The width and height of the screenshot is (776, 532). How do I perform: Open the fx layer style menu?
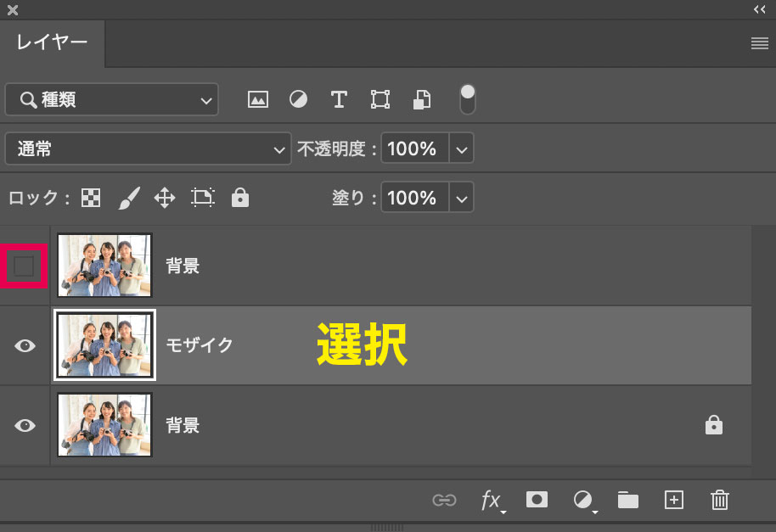pos(493,501)
